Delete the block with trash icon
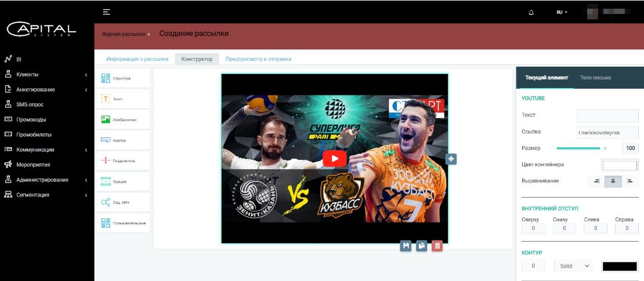 click(x=437, y=246)
